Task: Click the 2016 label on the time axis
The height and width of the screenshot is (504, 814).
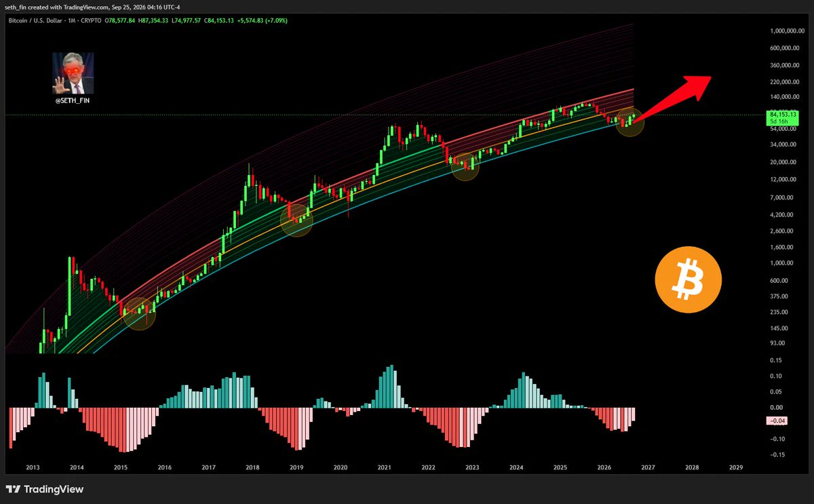Action: click(x=165, y=468)
